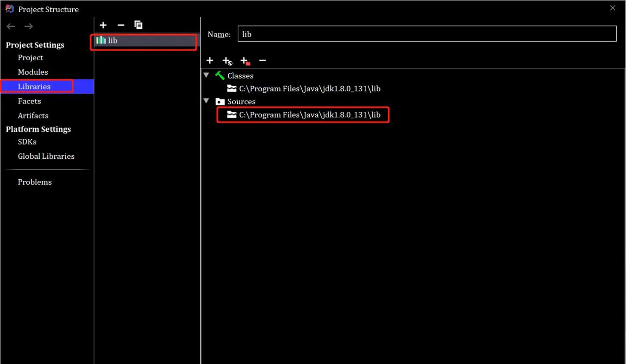The width and height of the screenshot is (626, 364).
Task: Switch to the Modules section
Action: coord(33,72)
